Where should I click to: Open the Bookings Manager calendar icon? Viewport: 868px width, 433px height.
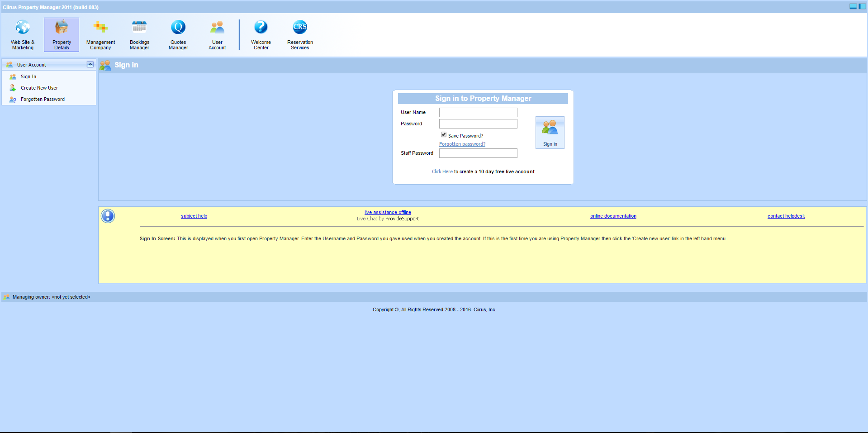(139, 34)
